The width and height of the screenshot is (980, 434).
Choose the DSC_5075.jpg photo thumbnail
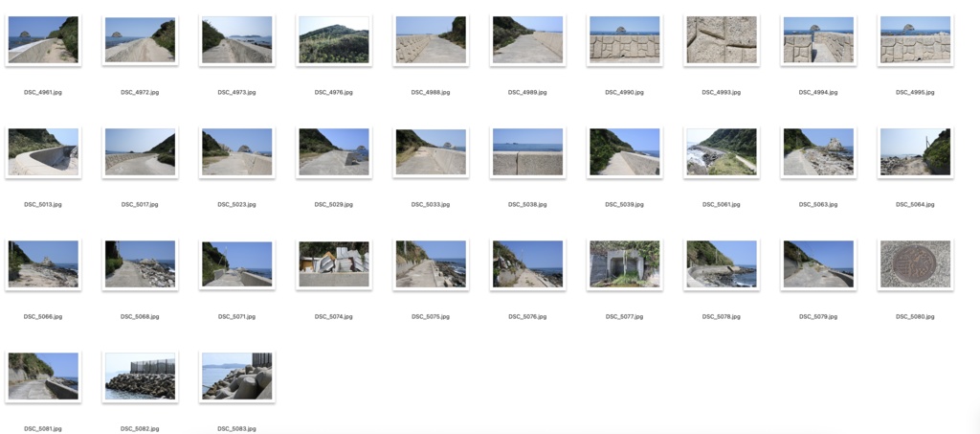coord(431,263)
